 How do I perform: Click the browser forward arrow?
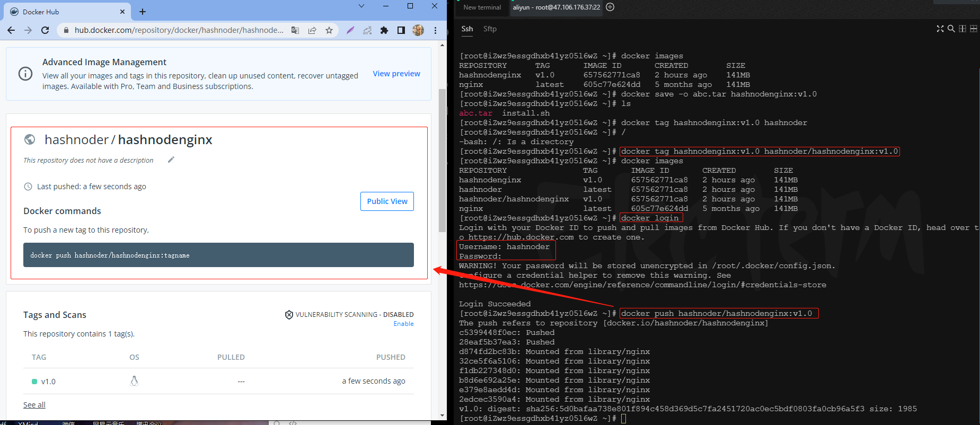[x=28, y=30]
